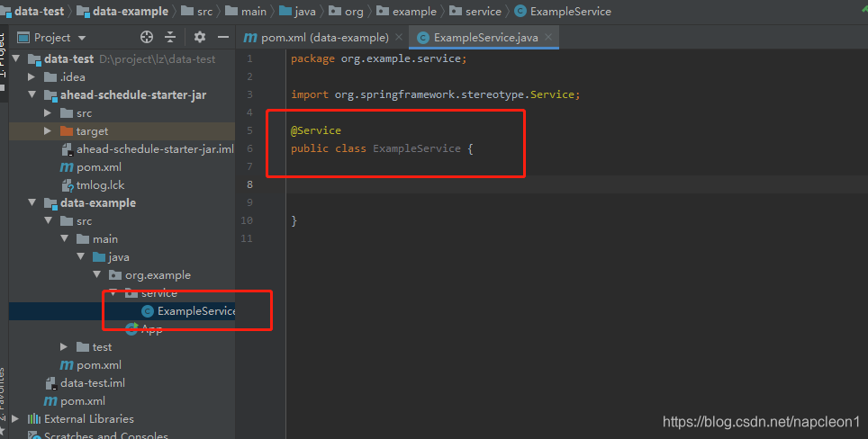Collapse the main folder

pos(64,239)
